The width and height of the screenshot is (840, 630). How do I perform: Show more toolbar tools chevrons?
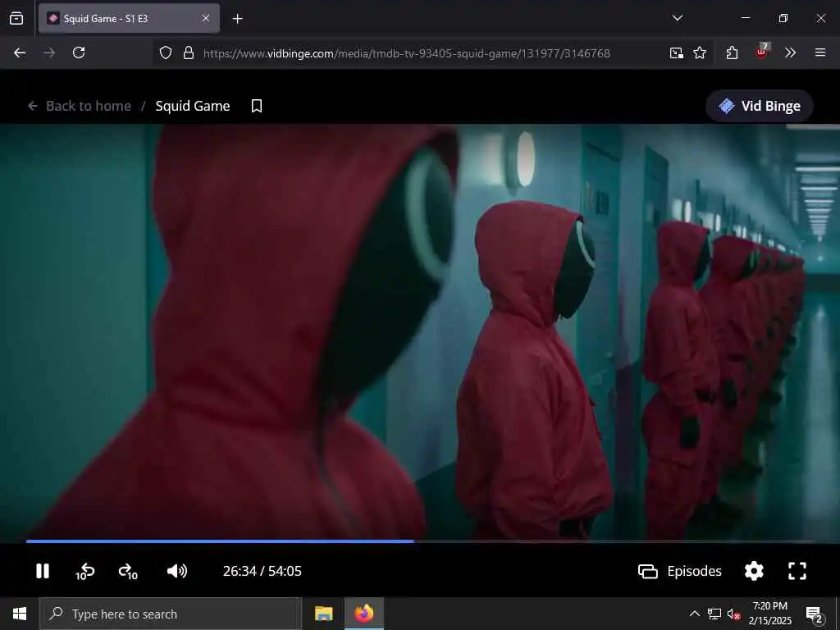[x=790, y=52]
